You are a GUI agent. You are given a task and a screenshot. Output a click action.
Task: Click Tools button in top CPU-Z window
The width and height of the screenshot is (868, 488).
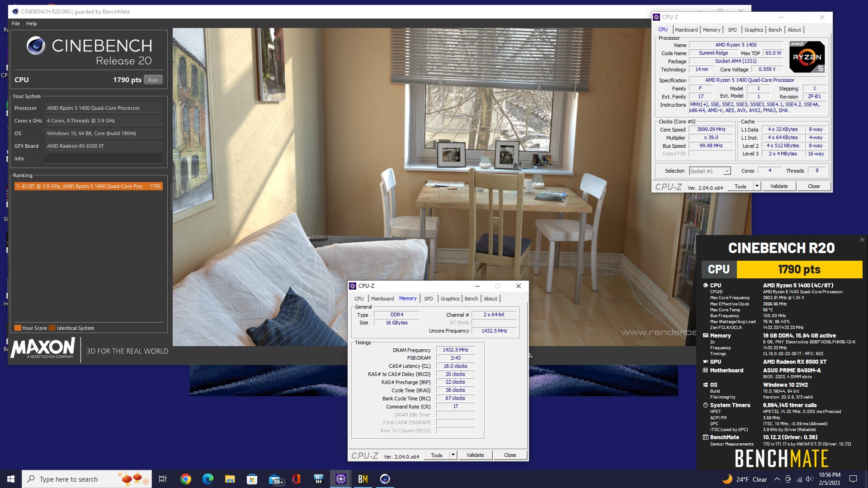coord(741,186)
